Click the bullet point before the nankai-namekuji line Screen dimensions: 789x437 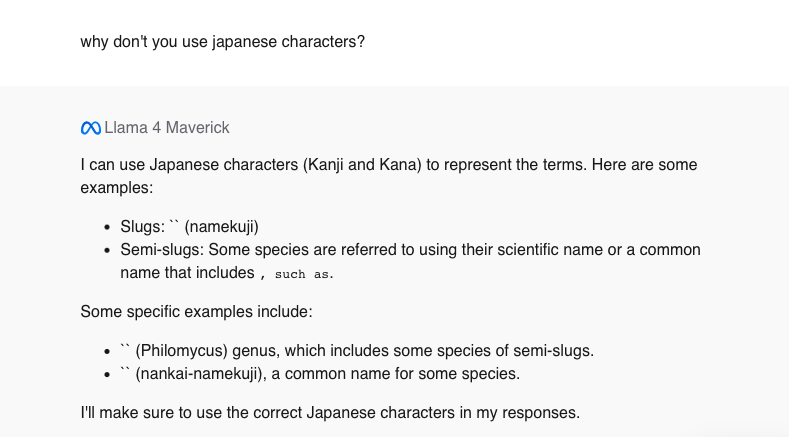point(108,375)
